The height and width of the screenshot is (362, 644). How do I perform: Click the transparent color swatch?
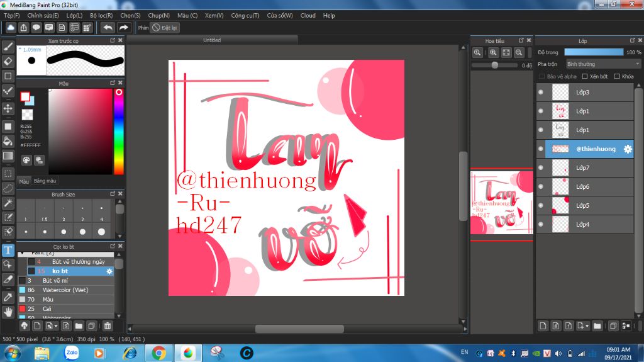(27, 115)
